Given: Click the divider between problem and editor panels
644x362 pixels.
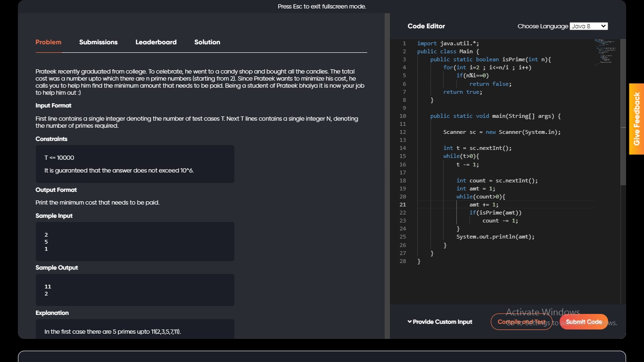Looking at the screenshot, I should 387,176.
